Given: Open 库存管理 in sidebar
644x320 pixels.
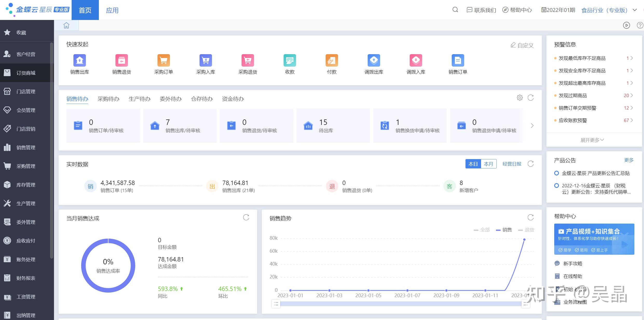Looking at the screenshot, I should pyautogui.click(x=26, y=185).
